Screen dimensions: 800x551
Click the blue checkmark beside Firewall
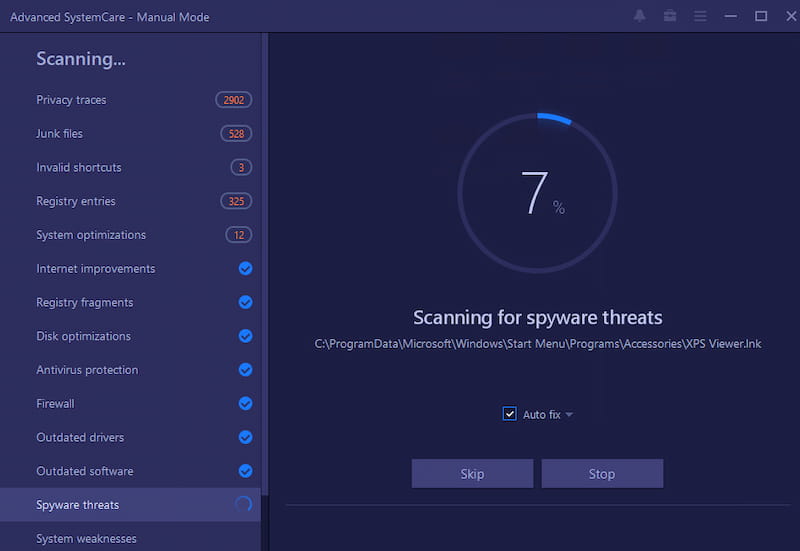pyautogui.click(x=245, y=403)
